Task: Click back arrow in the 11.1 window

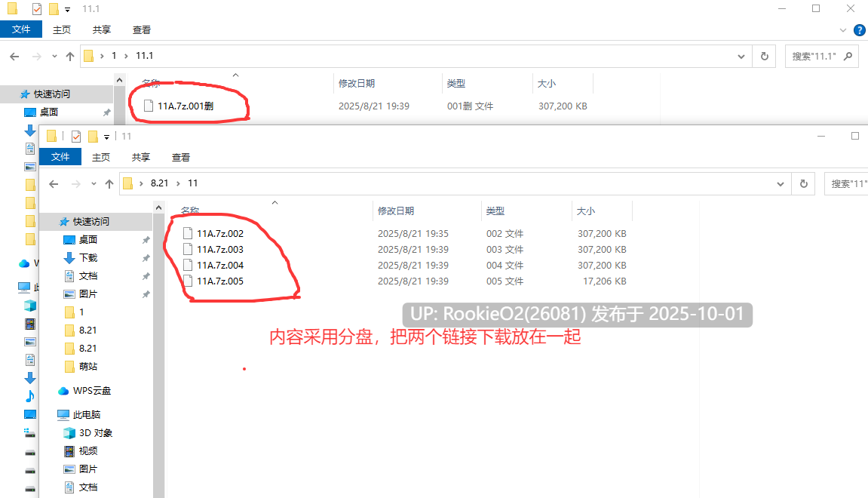Action: pyautogui.click(x=14, y=57)
